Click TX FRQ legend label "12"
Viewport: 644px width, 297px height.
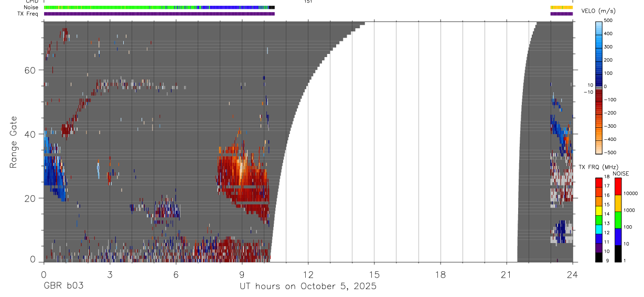(x=606, y=233)
